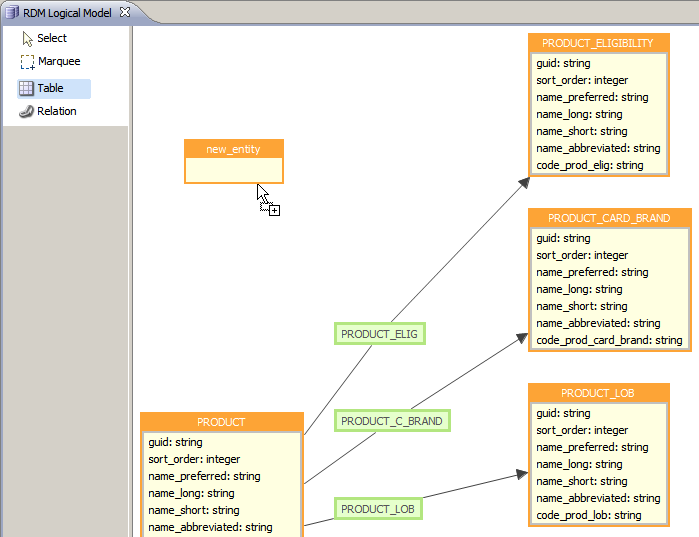Pick the Relation tool icon

point(27,112)
